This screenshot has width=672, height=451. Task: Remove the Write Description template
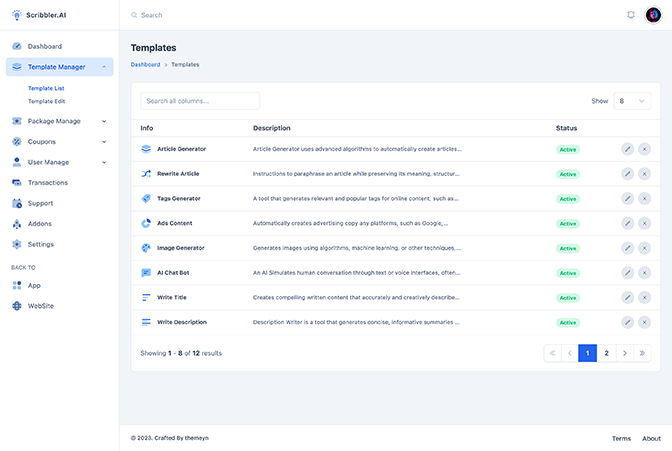click(644, 322)
